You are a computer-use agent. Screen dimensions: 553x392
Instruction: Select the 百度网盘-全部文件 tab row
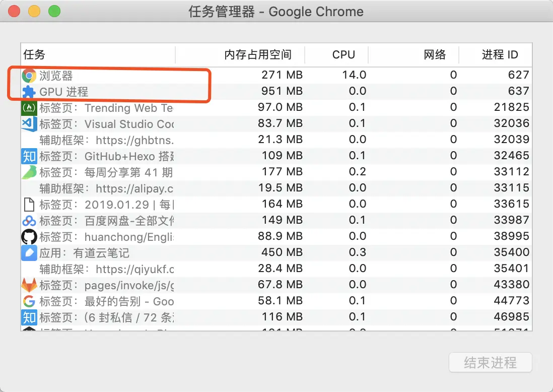pyautogui.click(x=276, y=221)
